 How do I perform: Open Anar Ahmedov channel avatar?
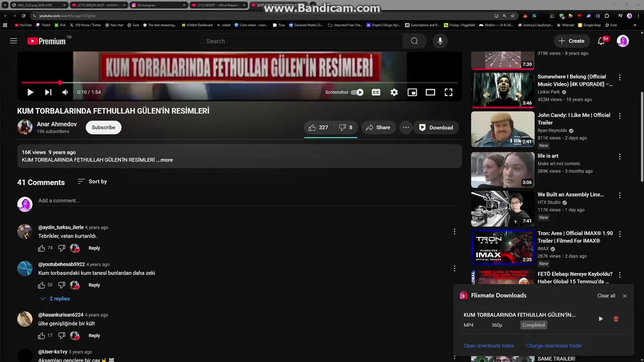(25, 127)
